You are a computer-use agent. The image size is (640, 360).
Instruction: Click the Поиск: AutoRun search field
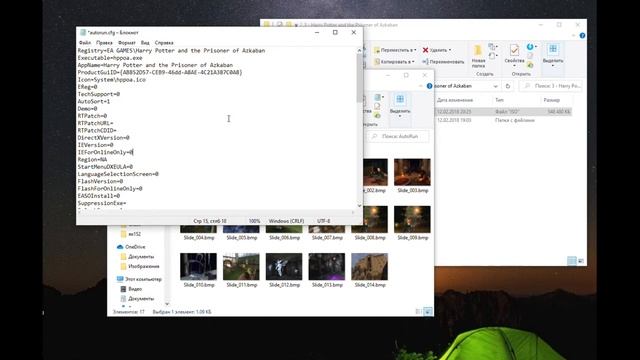[399, 136]
